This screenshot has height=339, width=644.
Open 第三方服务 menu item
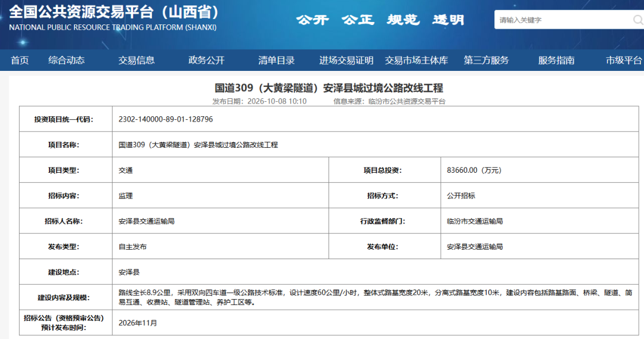coord(487,60)
